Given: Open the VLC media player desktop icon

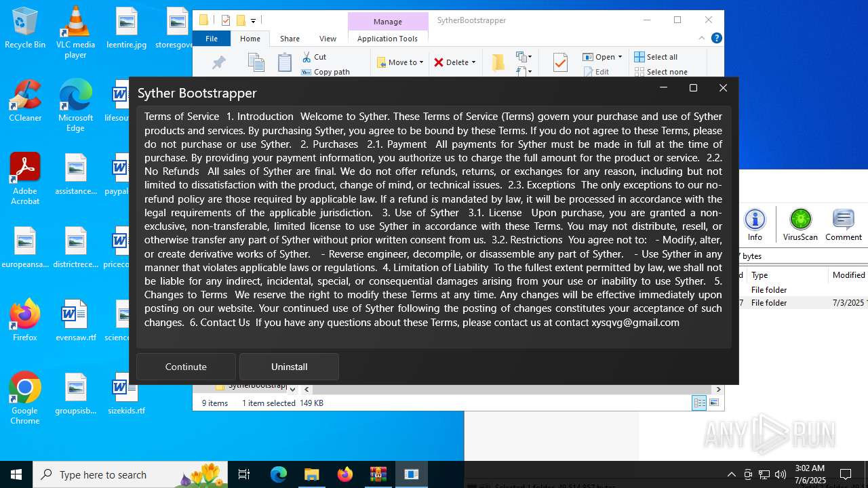Looking at the screenshot, I should [x=75, y=32].
